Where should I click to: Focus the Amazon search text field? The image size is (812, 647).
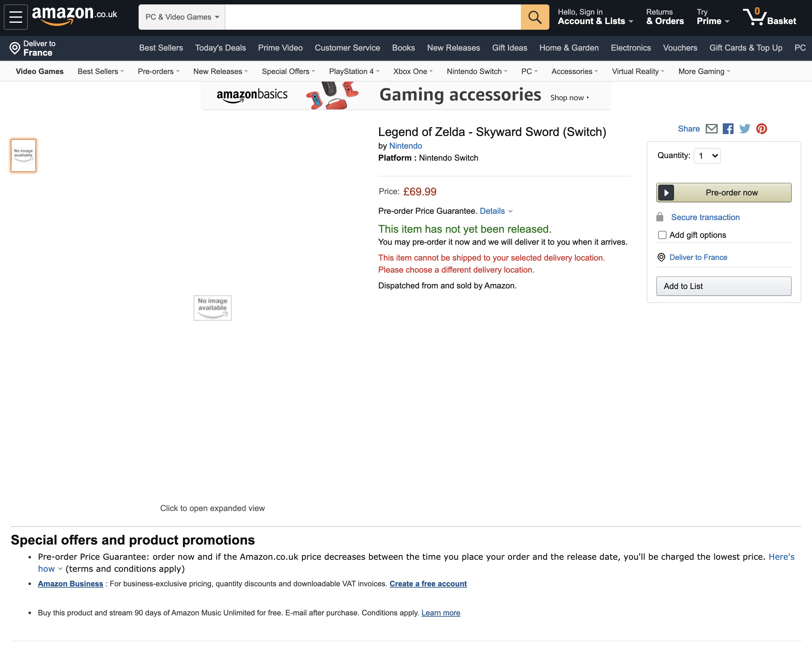coord(372,17)
